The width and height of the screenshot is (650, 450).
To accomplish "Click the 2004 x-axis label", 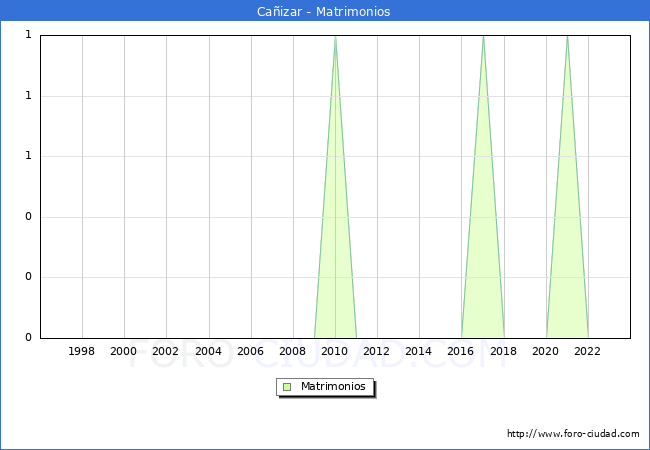I will (208, 351).
